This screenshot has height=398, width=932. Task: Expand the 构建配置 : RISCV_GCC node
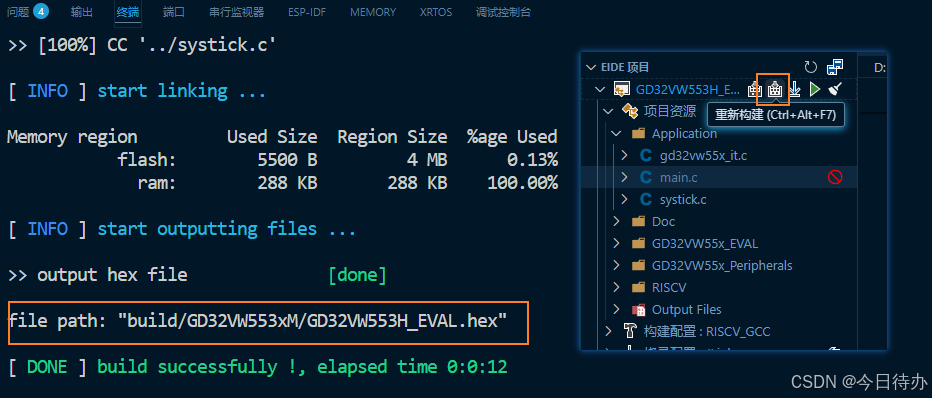pyautogui.click(x=608, y=331)
